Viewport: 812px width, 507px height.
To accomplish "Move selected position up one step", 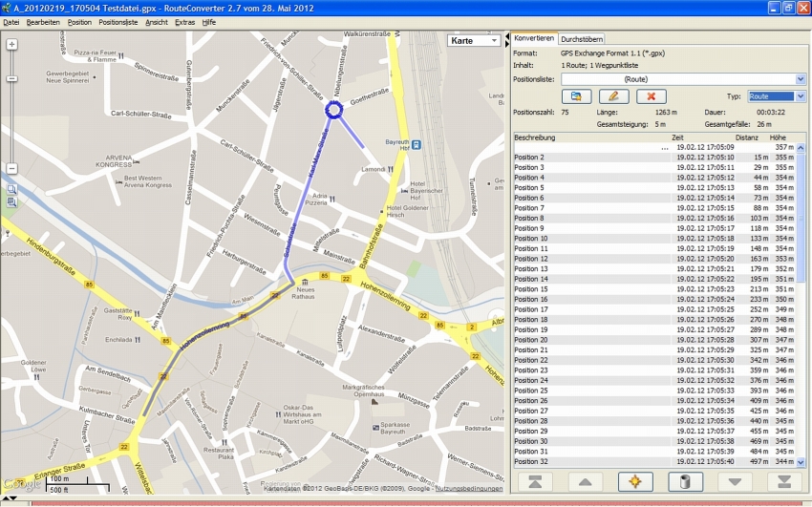I will [x=586, y=481].
